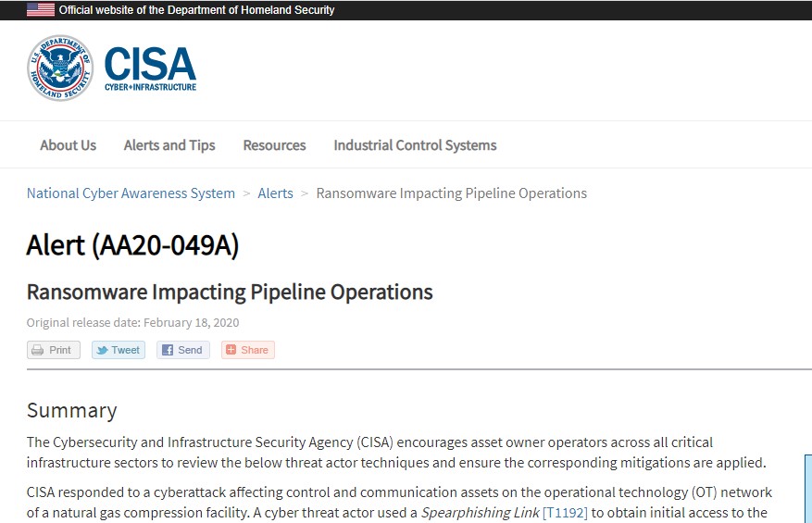
Task: Navigate to Alerts breadcrumb link
Action: tap(275, 193)
